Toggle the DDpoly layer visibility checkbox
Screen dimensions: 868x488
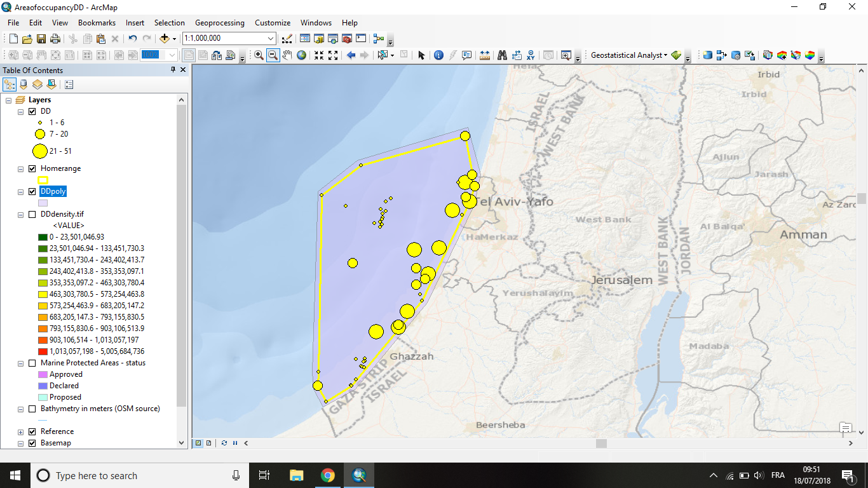coord(32,191)
